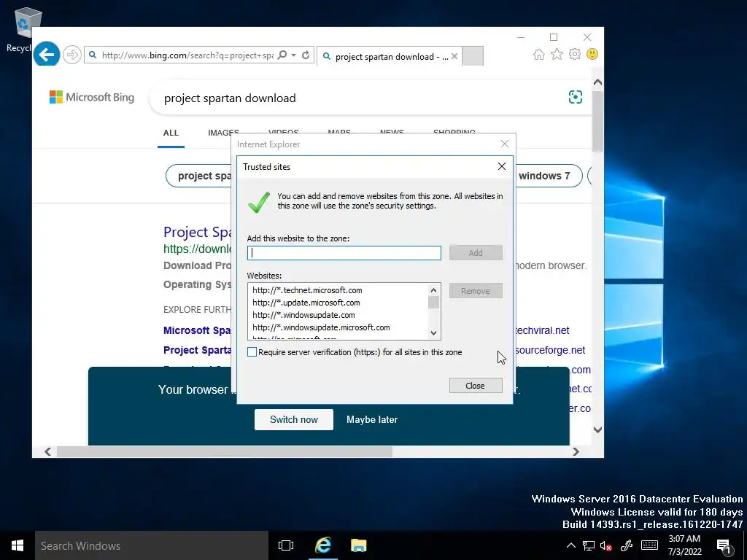The width and height of the screenshot is (747, 560).
Task: Open File Explorer from the taskbar
Action: tap(359, 545)
